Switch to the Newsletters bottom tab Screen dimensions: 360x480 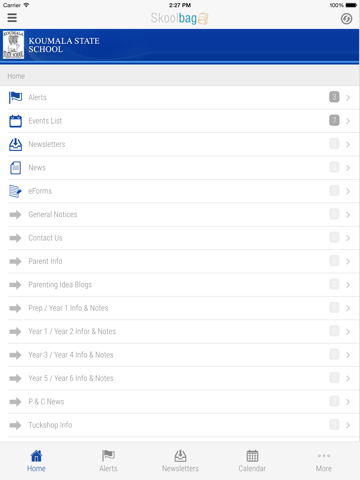180,461
